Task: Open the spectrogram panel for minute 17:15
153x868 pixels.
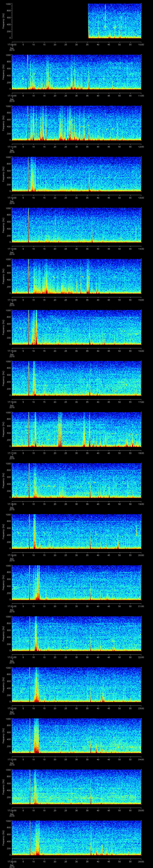Action: [x=77, y=327]
